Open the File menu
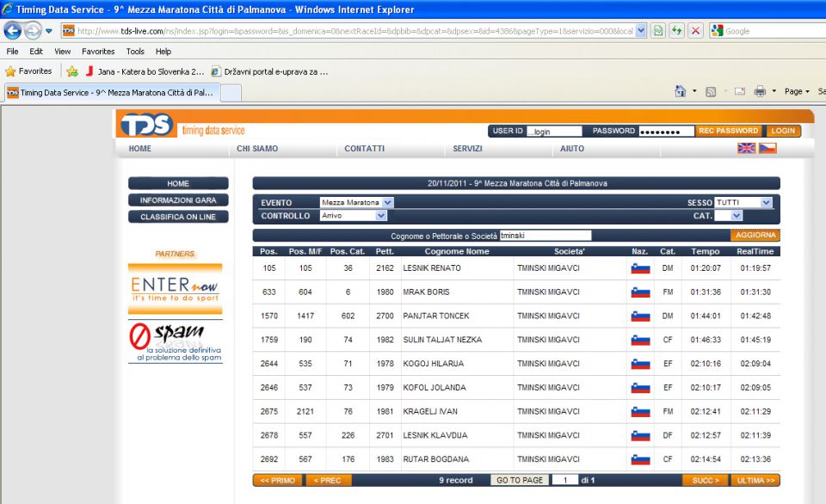The width and height of the screenshot is (826, 504). [12, 51]
